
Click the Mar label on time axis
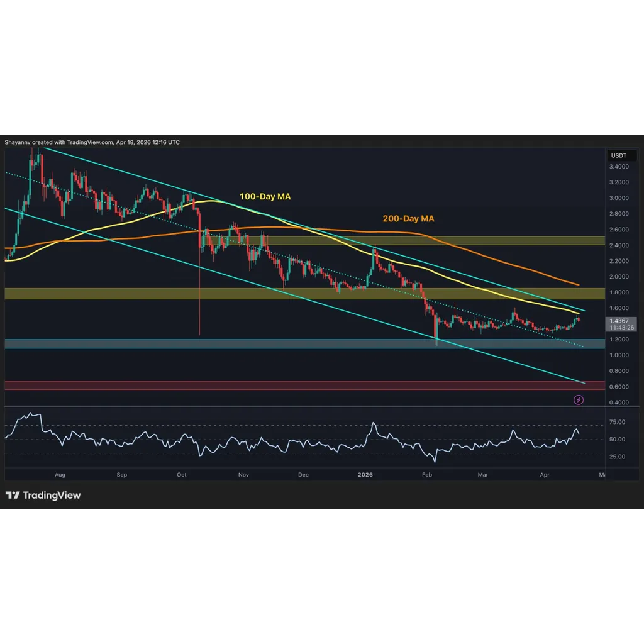pyautogui.click(x=482, y=474)
